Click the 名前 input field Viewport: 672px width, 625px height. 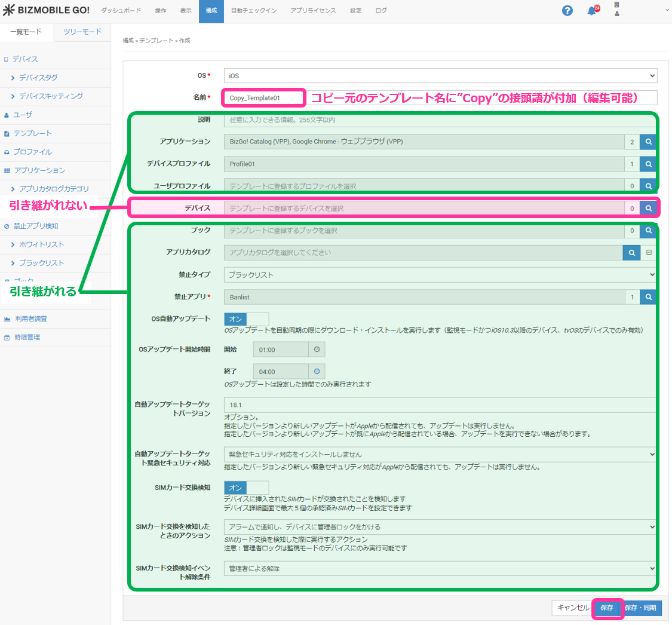(263, 97)
